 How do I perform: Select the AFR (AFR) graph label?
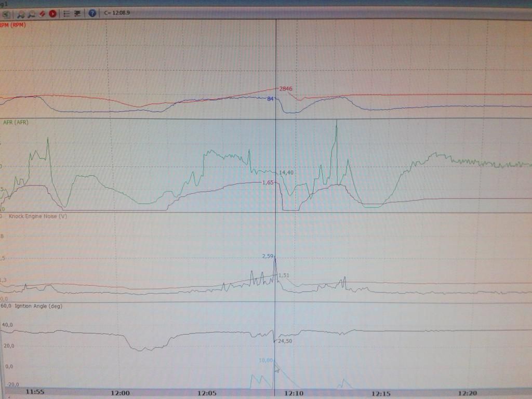[16, 123]
